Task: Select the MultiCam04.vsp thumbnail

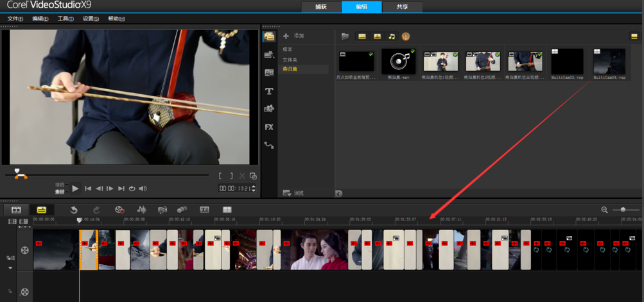Action: tap(609, 62)
